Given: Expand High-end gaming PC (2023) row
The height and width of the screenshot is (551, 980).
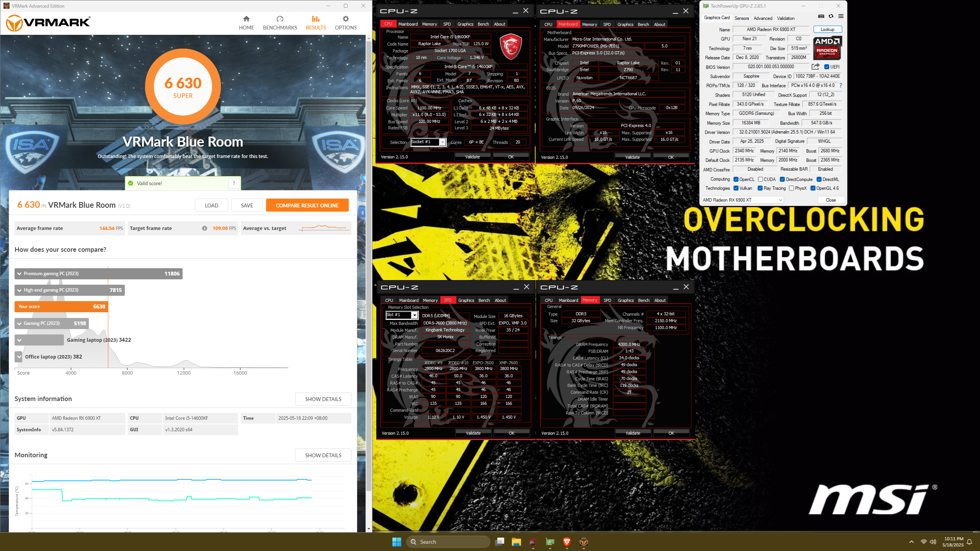Looking at the screenshot, I should pos(70,290).
